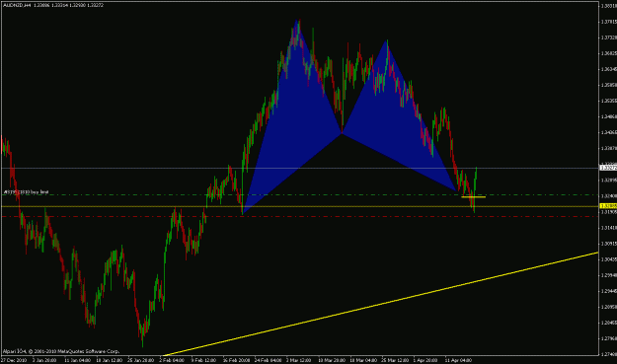Select the yellow ascending trendline

click(x=380, y=304)
